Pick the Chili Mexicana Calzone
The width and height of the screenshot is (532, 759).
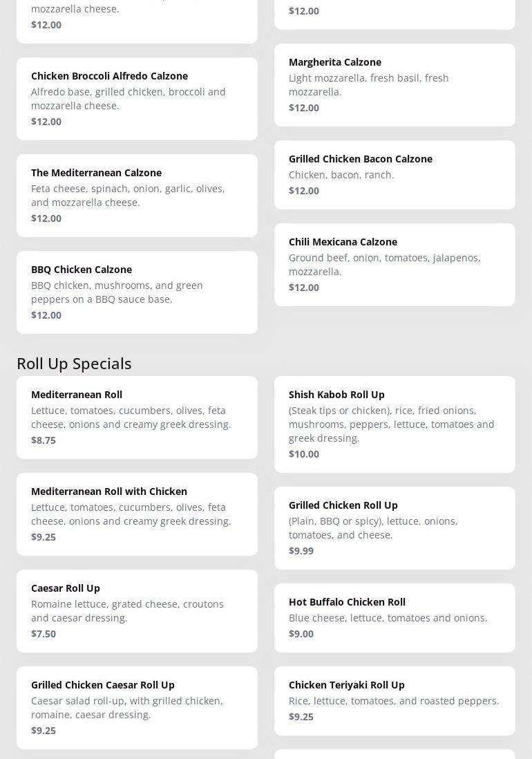[x=395, y=264]
